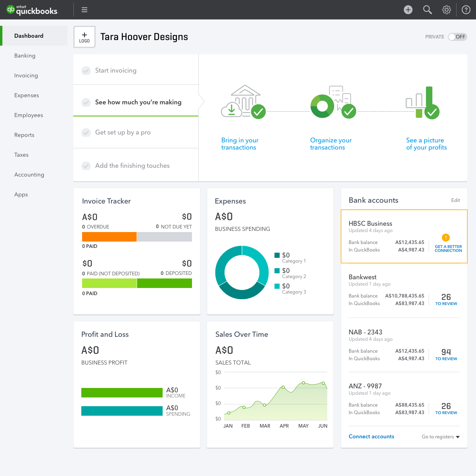Add a company logo
This screenshot has height=476, width=476.
pyautogui.click(x=84, y=37)
